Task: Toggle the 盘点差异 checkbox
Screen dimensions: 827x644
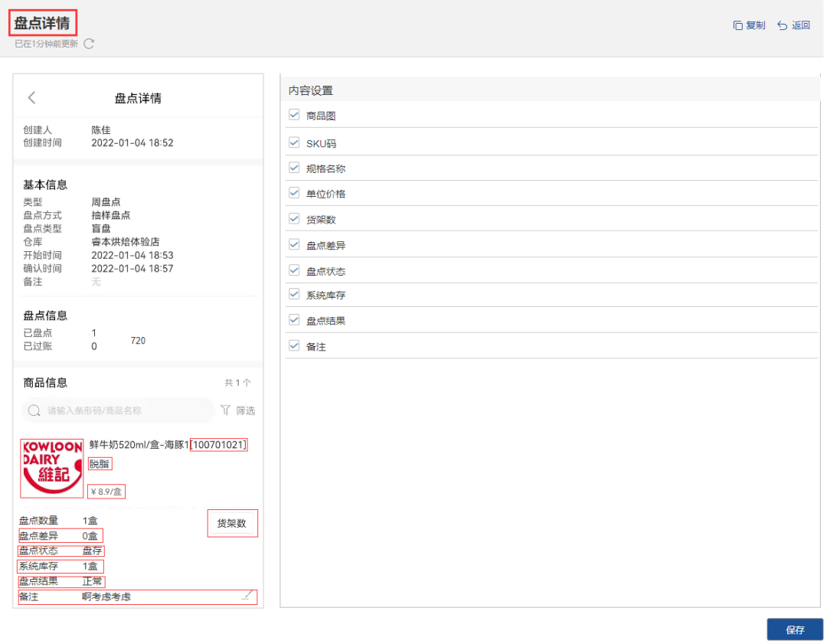Action: click(x=294, y=245)
